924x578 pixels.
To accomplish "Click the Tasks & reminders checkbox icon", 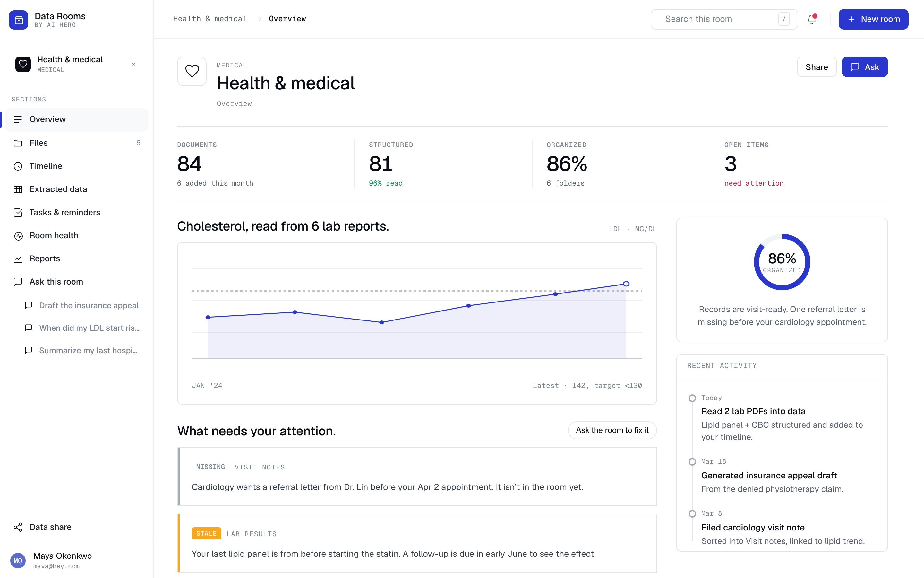I will coord(18,213).
